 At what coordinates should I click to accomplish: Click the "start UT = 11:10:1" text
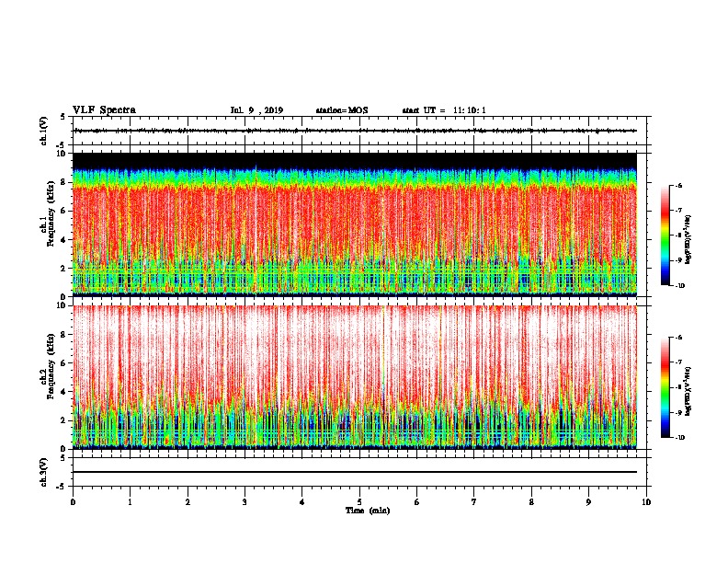[444, 110]
